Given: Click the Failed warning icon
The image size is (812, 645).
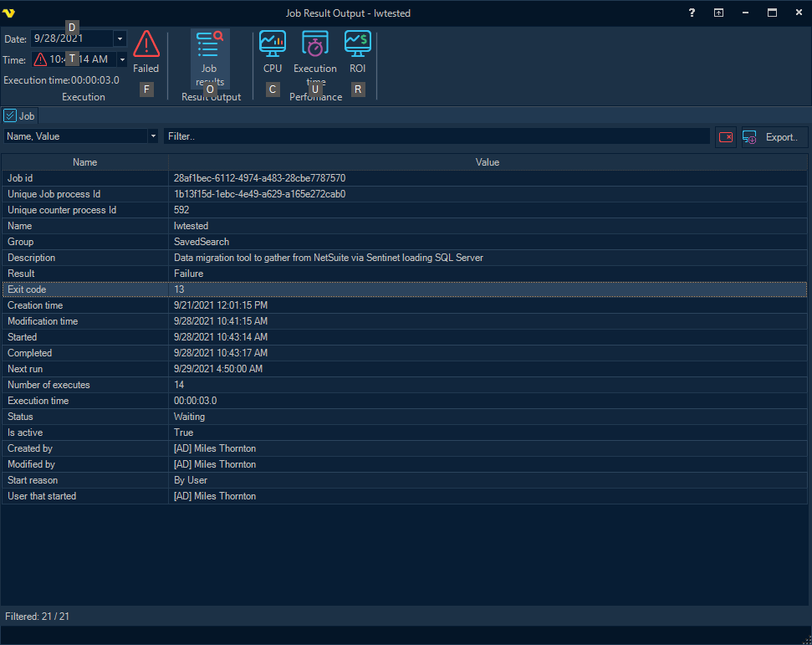Looking at the screenshot, I should [146, 44].
